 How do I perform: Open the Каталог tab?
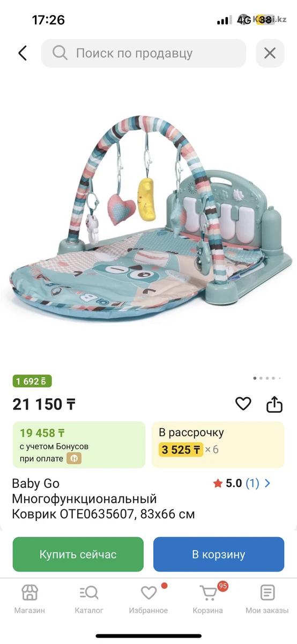tap(89, 599)
